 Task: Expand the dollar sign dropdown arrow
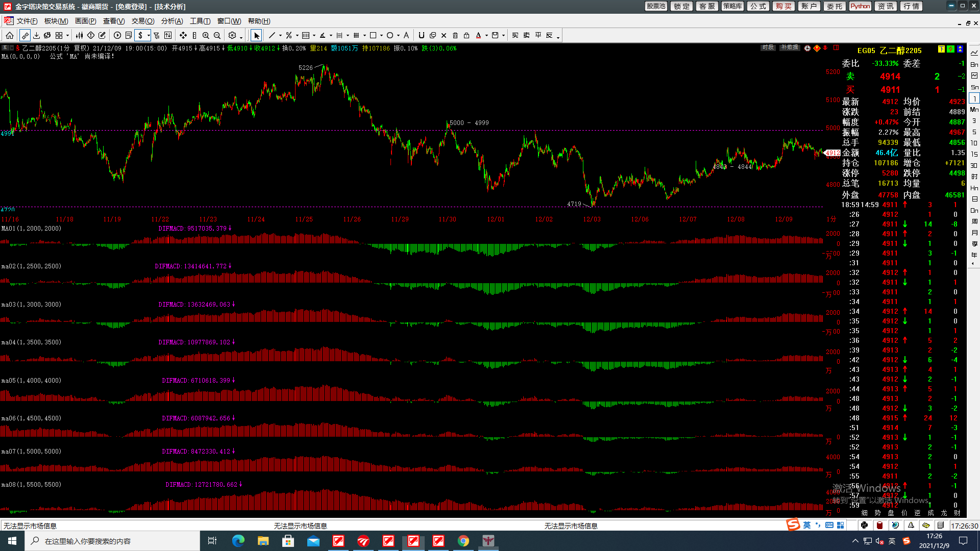click(x=149, y=36)
